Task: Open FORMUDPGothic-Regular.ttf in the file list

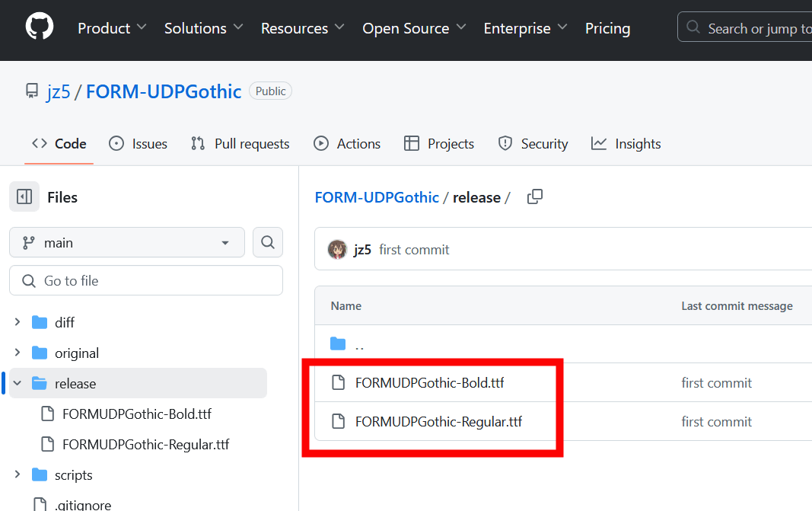Action: [x=438, y=422]
